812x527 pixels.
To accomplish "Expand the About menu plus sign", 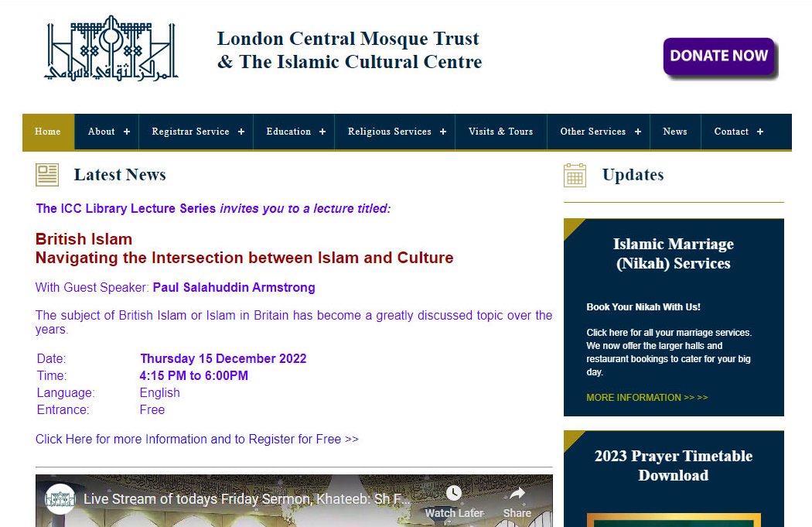I will pos(127,132).
